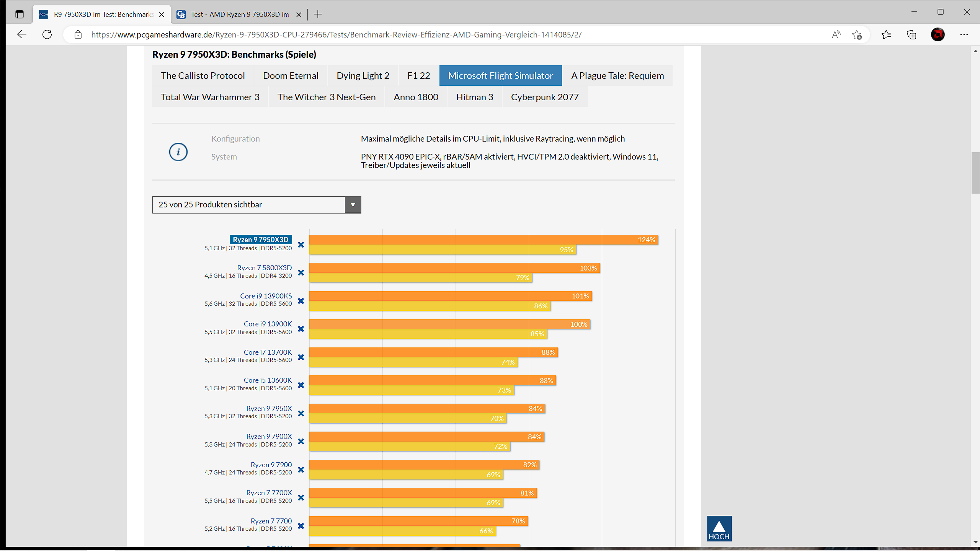Viewport: 980px width, 551px height.
Task: Open browser Settings and more menu
Action: [x=964, y=34]
